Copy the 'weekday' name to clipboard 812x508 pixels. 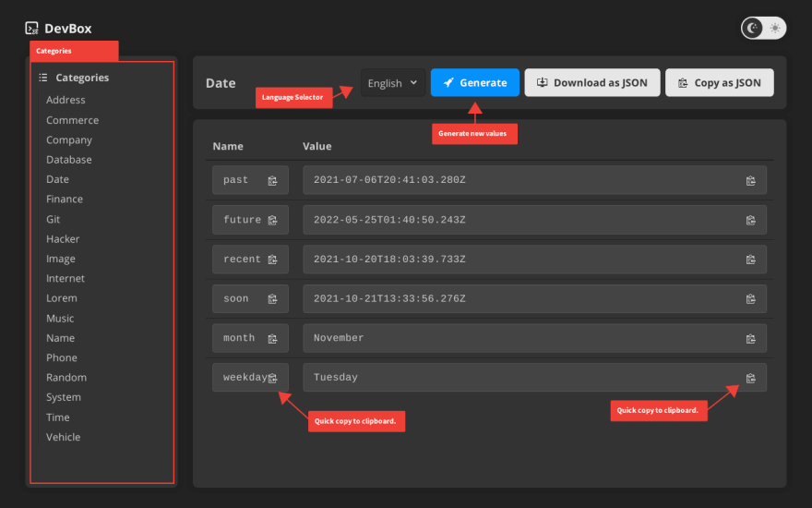pos(272,379)
